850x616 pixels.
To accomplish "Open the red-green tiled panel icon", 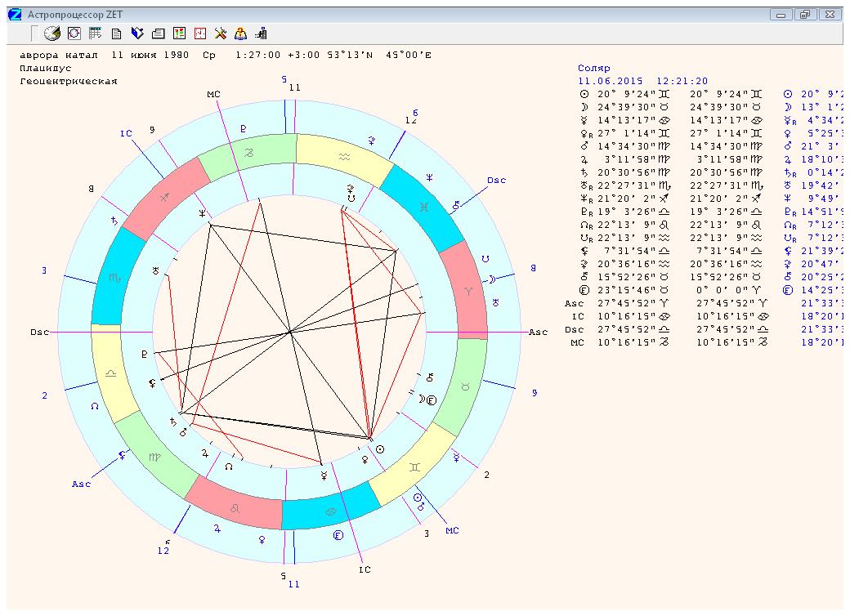I will [179, 33].
